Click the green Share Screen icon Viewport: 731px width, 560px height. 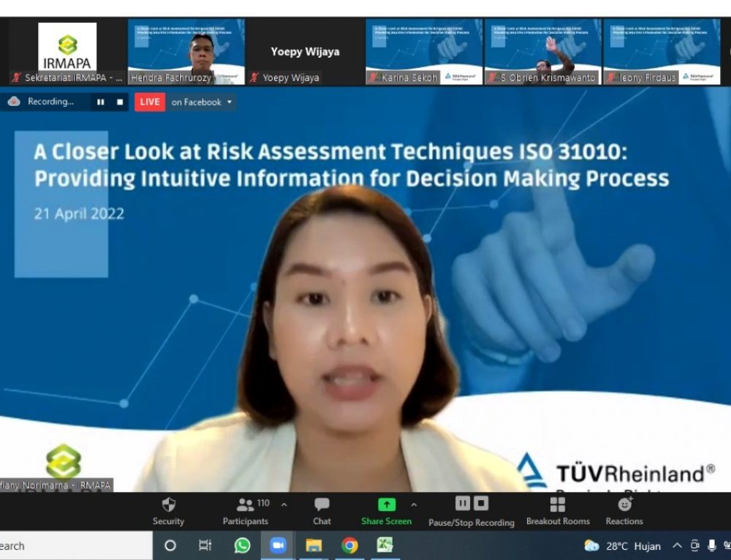click(386, 504)
